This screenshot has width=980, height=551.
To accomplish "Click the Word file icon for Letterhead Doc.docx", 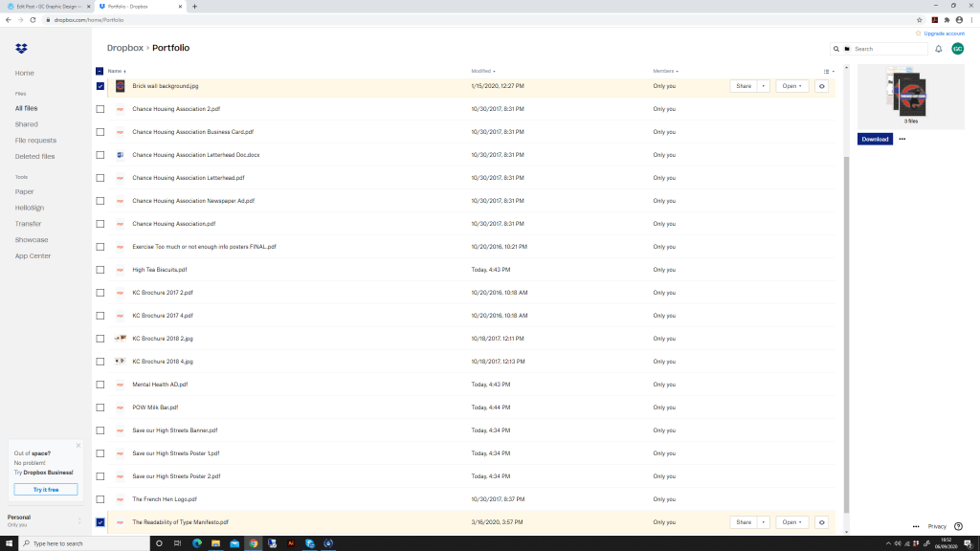I will point(121,155).
